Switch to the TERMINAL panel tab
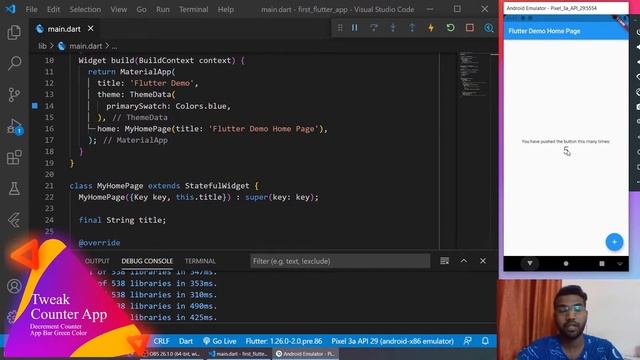 (200, 261)
